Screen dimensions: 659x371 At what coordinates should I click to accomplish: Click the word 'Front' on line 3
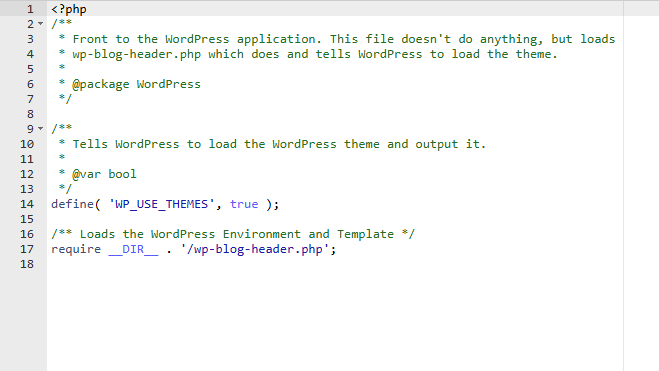tap(90, 39)
